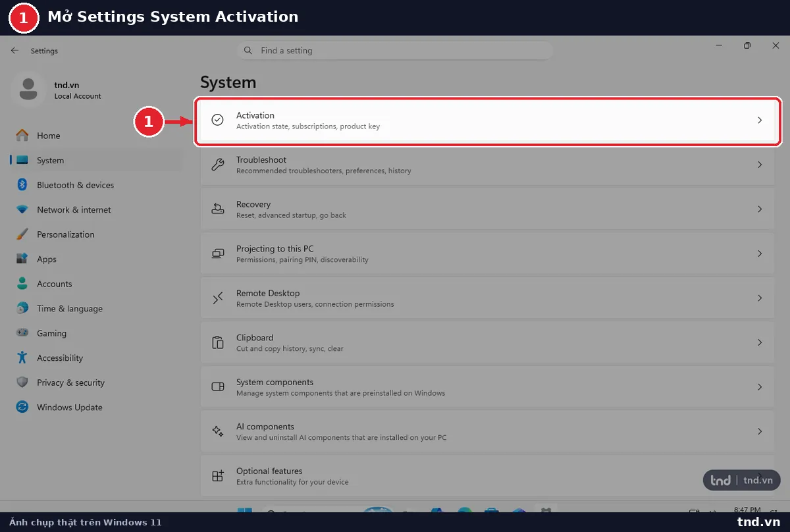Open Home in the sidebar

tap(49, 136)
